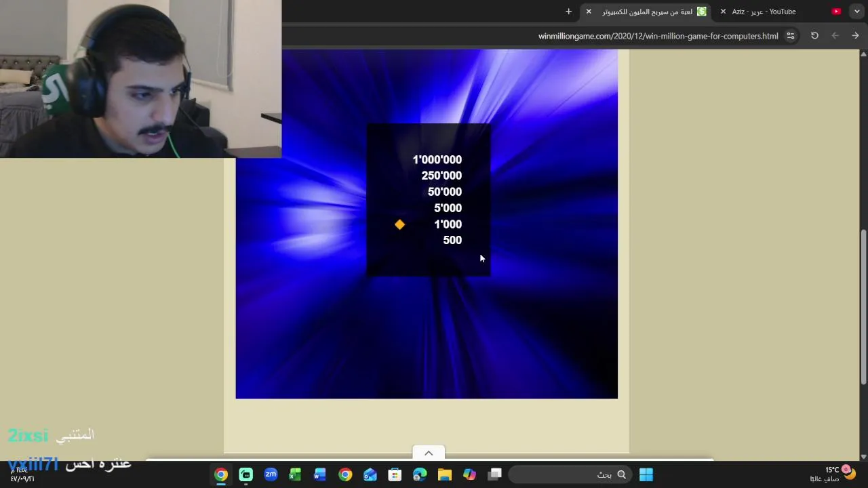
Task: Select the 5'000 prize level
Action: tap(448, 208)
